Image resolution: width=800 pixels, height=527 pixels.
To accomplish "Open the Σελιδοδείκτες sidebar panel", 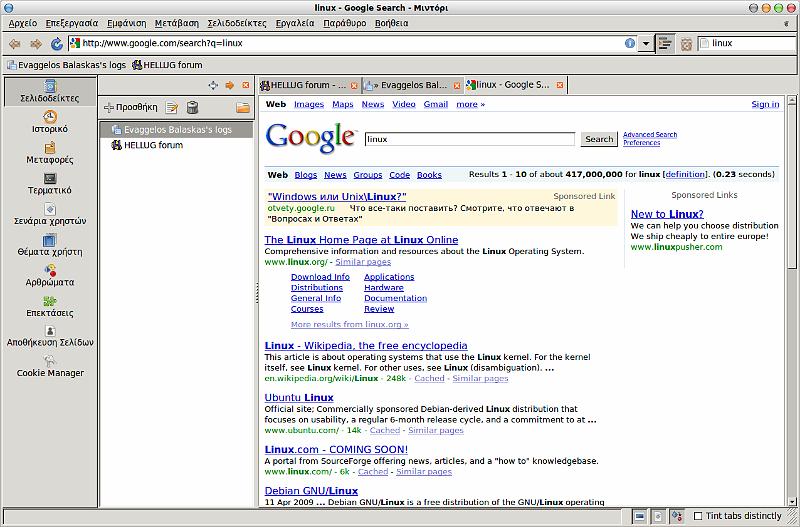I will tap(50, 92).
